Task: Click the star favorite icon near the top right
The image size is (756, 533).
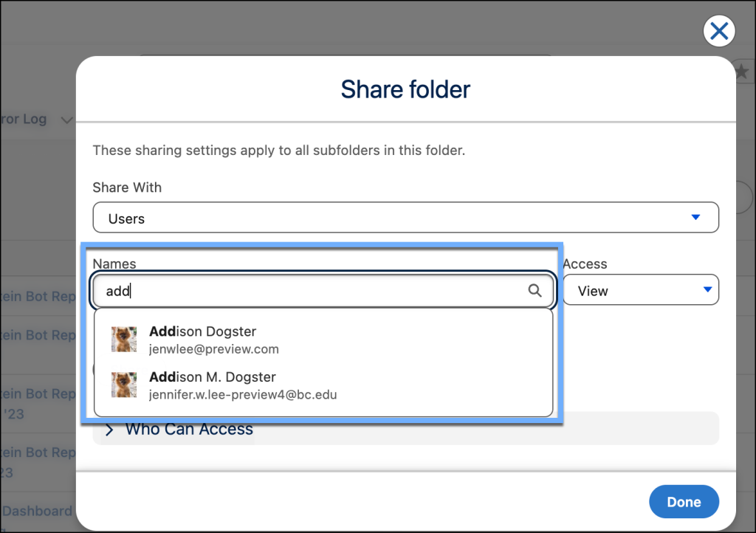Action: [x=742, y=72]
